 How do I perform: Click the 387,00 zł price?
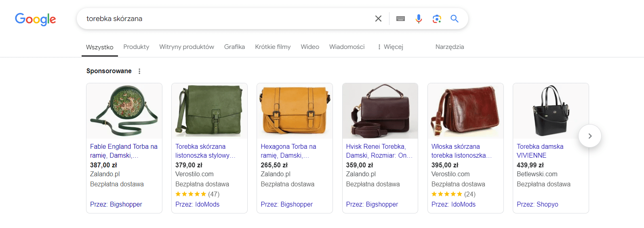103,165
